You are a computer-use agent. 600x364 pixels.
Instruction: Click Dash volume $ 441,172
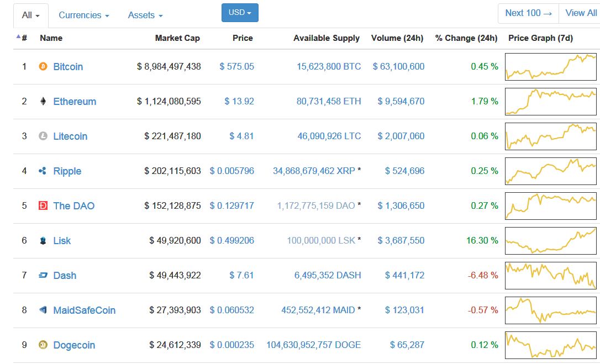[x=405, y=276]
